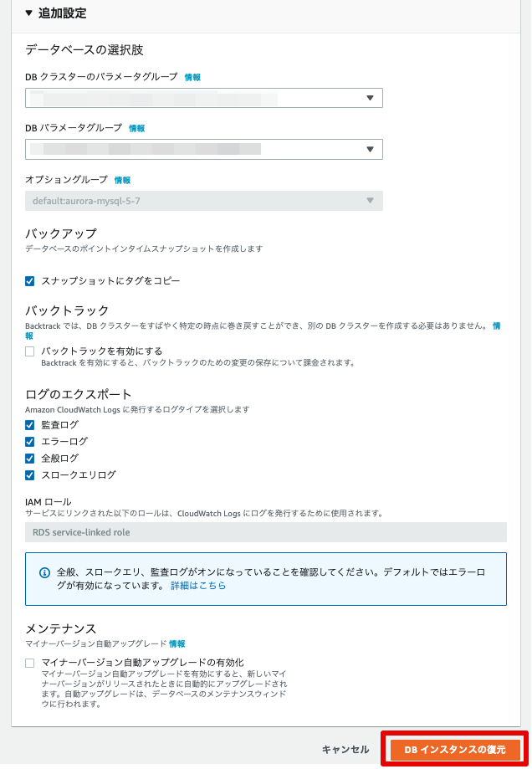The image size is (532, 769).
Task: Click 情報 link next to DB クラスターのパラメータグループ
Action: pyautogui.click(x=192, y=77)
